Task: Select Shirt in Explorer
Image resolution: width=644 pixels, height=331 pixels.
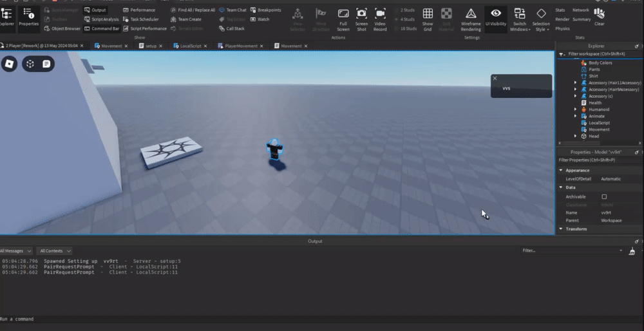Action: [x=593, y=76]
